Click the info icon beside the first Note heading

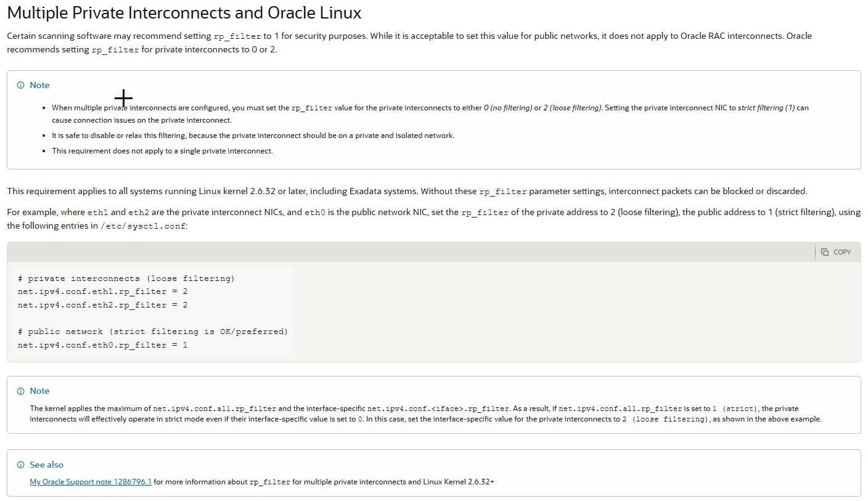[x=21, y=85]
